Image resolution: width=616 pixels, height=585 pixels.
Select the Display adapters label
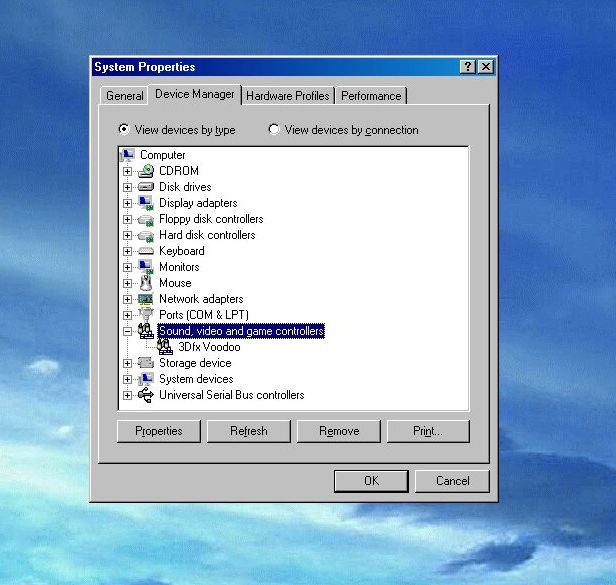click(x=198, y=203)
